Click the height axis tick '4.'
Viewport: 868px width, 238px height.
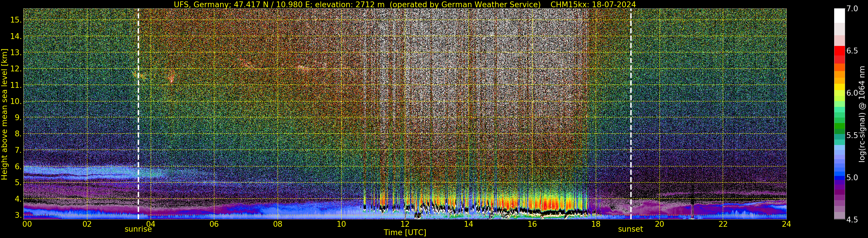(x=18, y=199)
